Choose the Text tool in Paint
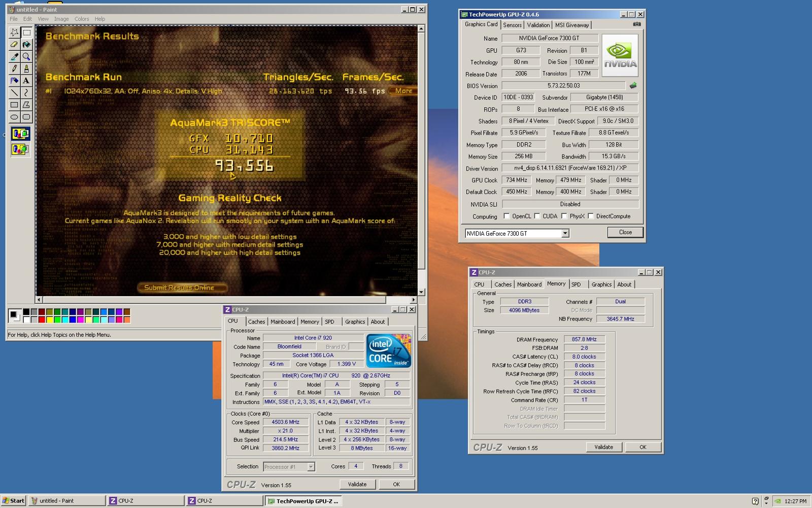 tap(26, 80)
